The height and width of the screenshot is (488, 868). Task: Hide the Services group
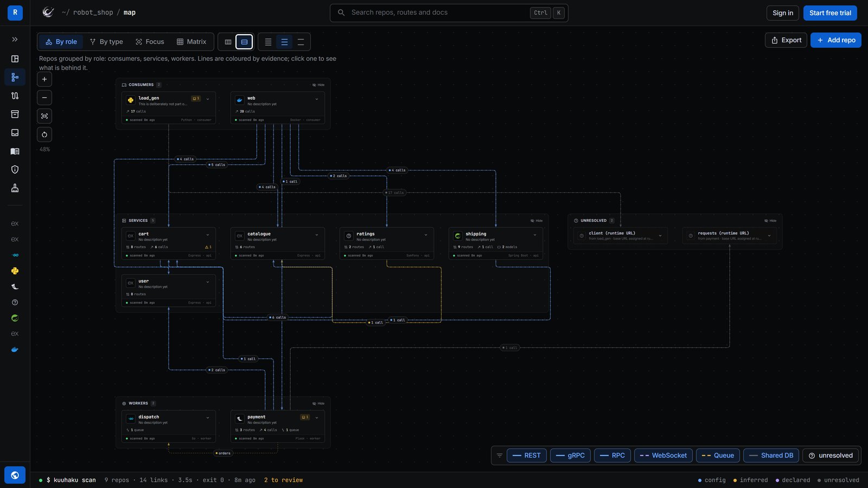tap(537, 221)
